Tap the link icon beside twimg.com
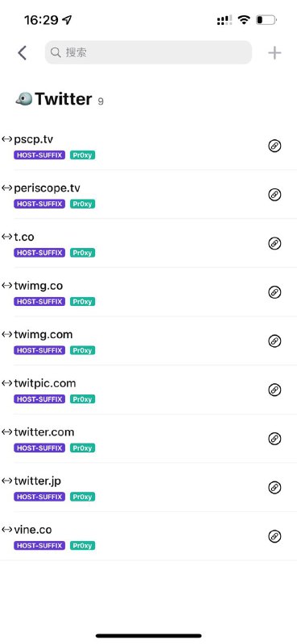 [x=274, y=341]
